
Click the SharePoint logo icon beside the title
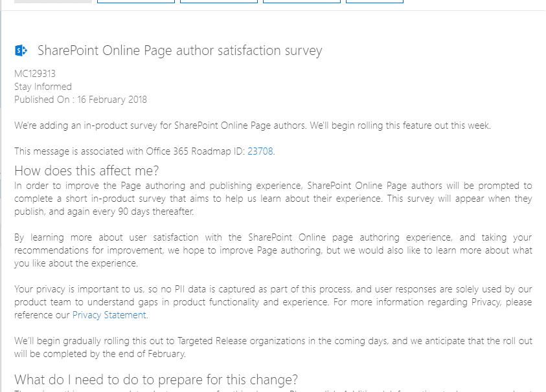pos(20,50)
